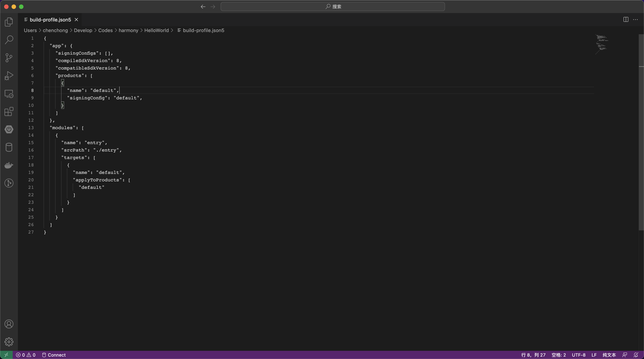The height and width of the screenshot is (359, 644).
Task: Split the editor to the right
Action: tap(626, 20)
